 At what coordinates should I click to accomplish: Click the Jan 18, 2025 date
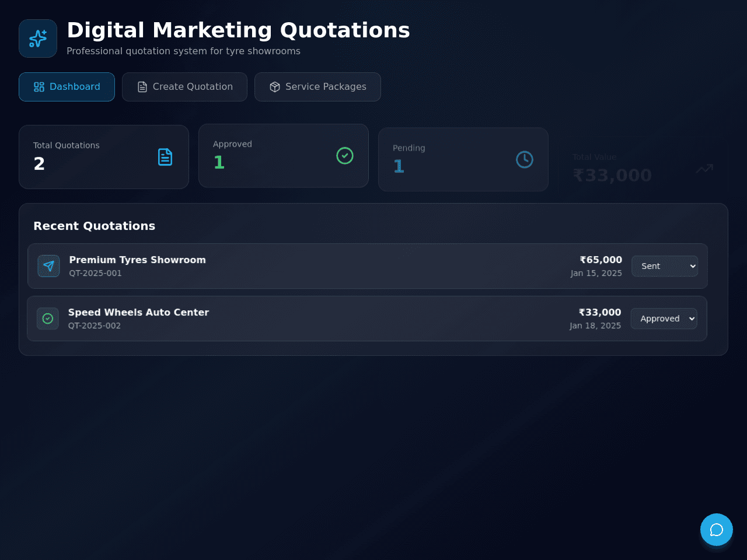[595, 325]
